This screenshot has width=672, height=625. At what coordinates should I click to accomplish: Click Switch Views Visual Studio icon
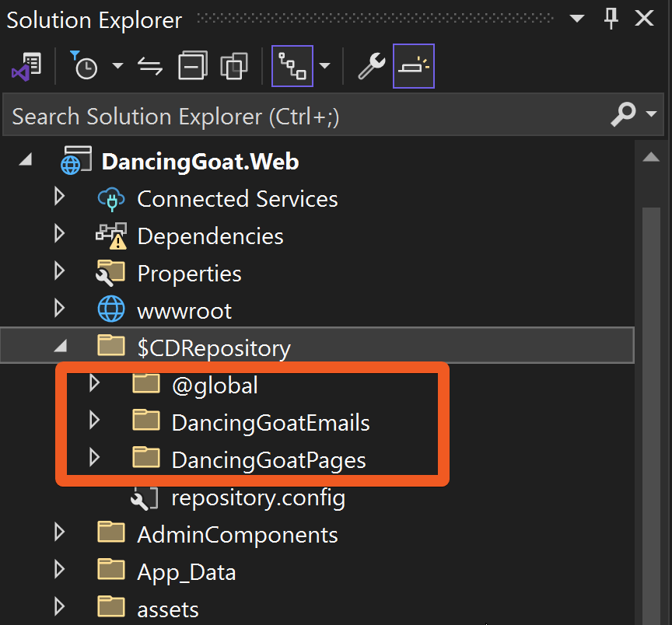tap(26, 67)
